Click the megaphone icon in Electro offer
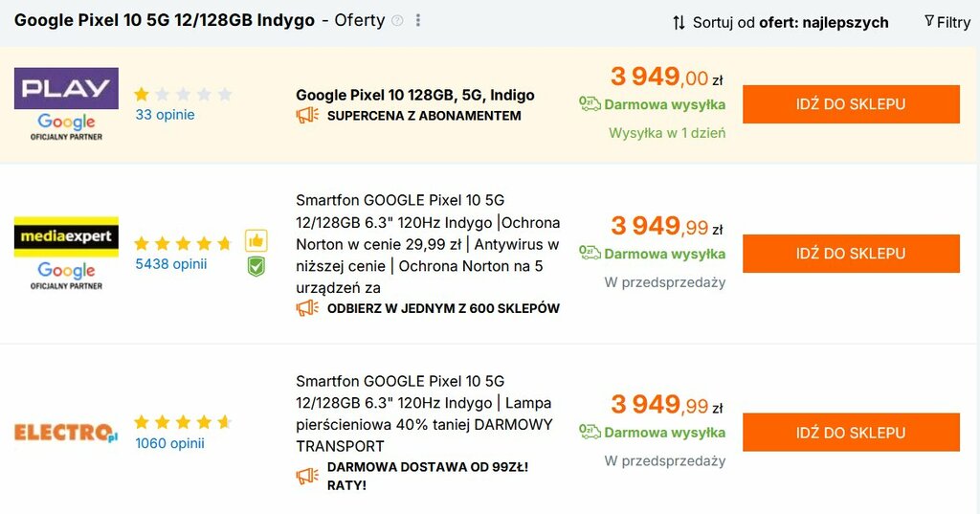Screen dimensions: 980x514 [307, 475]
